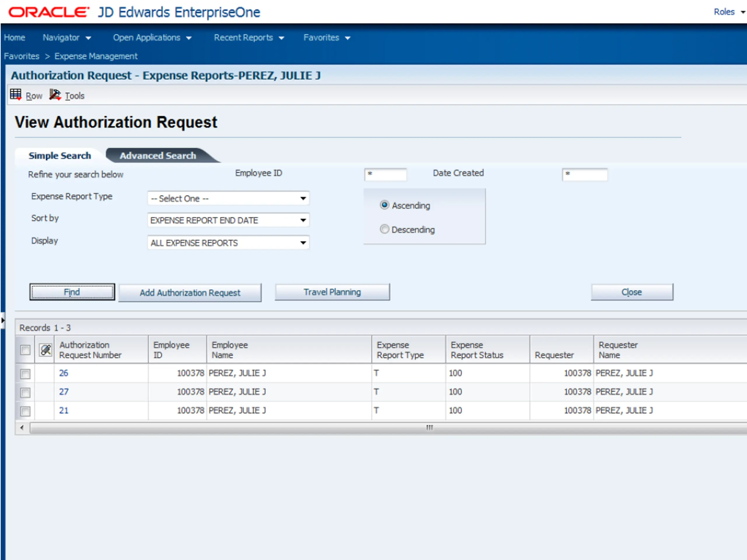Open the Navigator menu
This screenshot has width=747, height=560.
[x=67, y=37]
